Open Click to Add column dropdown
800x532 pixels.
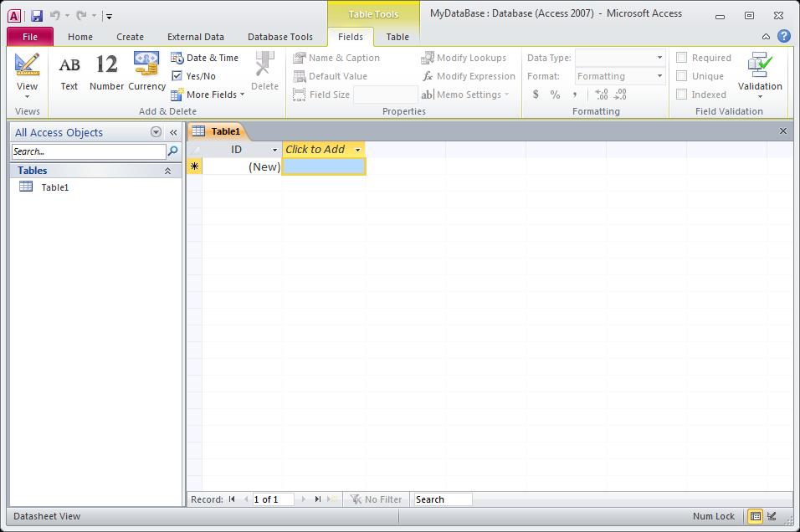[357, 150]
